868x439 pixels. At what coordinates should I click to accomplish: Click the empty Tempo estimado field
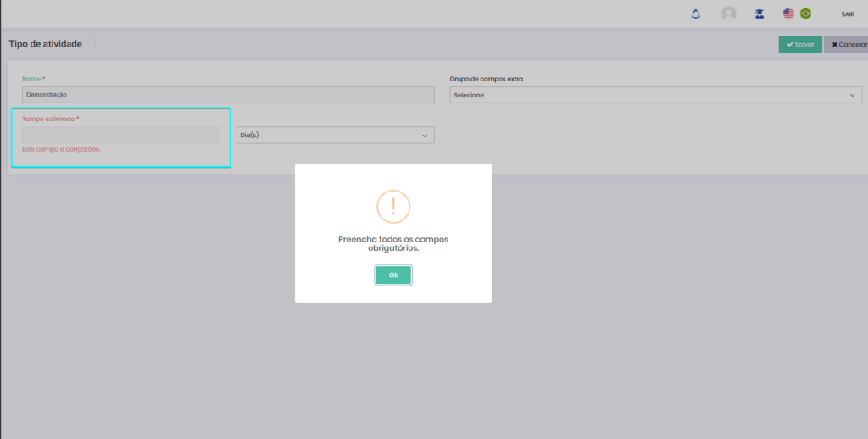[121, 136]
